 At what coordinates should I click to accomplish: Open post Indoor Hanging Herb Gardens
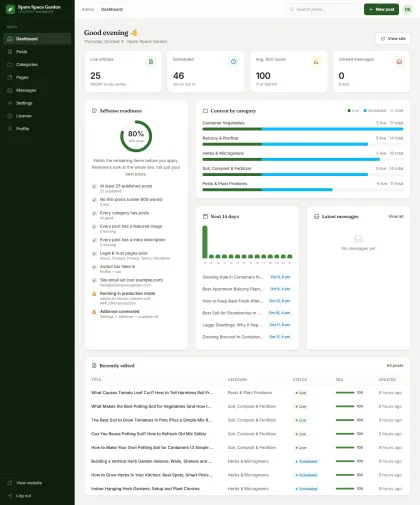tap(145, 489)
